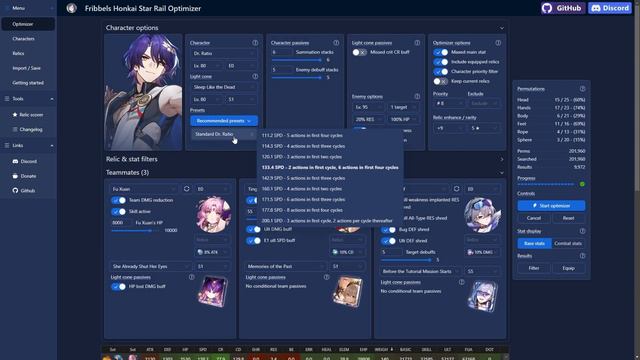Image resolution: width=640 pixels, height=360 pixels.
Task: Click the Reset button
Action: coord(569,218)
